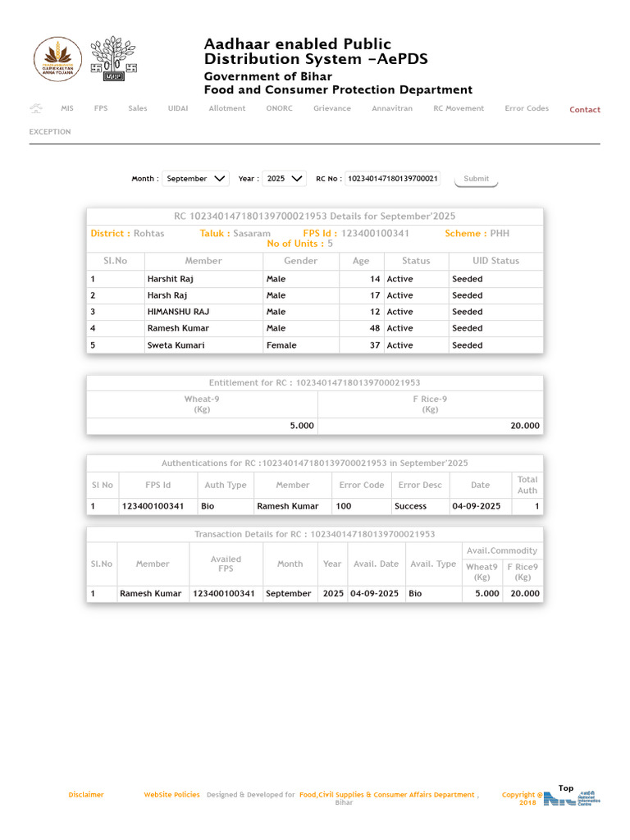Click the Success error description

pyautogui.click(x=410, y=506)
